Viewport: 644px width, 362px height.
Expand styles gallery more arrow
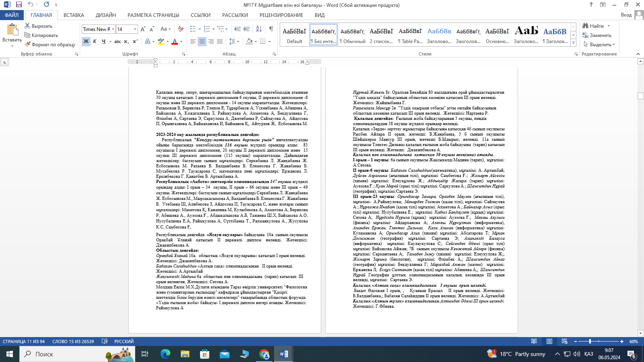pos(573,43)
